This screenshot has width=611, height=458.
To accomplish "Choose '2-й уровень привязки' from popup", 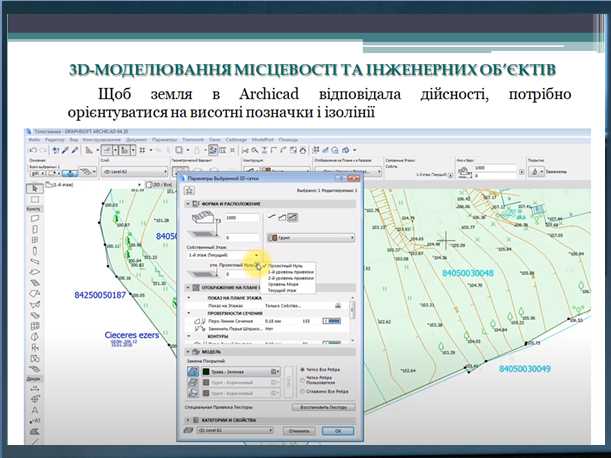I will [291, 278].
